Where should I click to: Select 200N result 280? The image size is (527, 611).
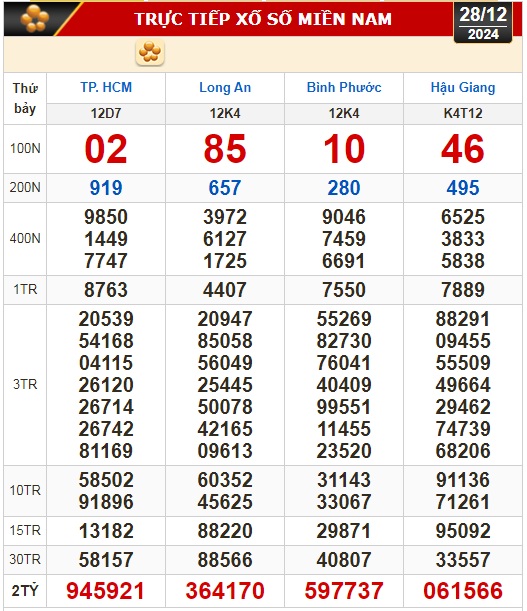[x=344, y=188]
